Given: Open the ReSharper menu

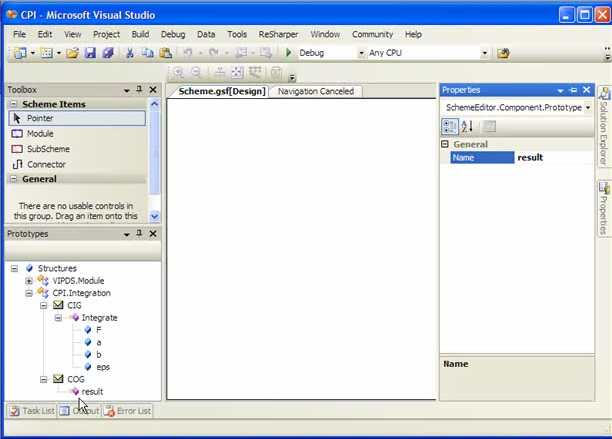Looking at the screenshot, I should (x=277, y=34).
